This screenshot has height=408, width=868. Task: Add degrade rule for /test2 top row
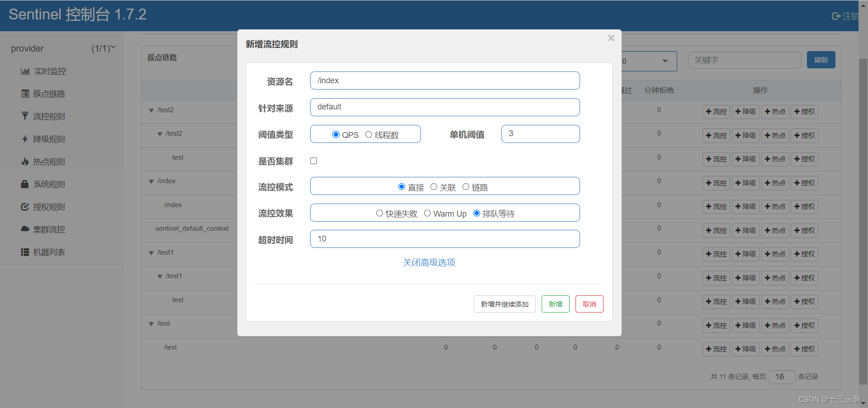click(745, 112)
